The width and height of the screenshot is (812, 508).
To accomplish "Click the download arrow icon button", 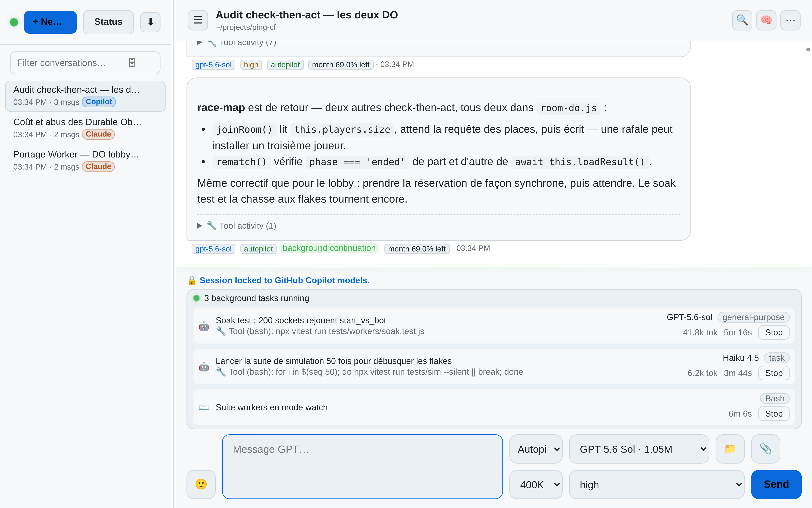I will click(150, 22).
